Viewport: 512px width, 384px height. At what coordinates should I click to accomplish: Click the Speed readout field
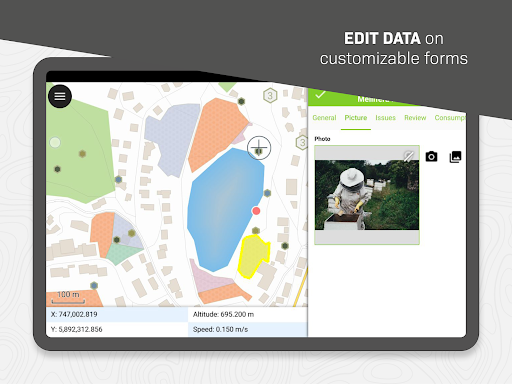click(x=247, y=329)
